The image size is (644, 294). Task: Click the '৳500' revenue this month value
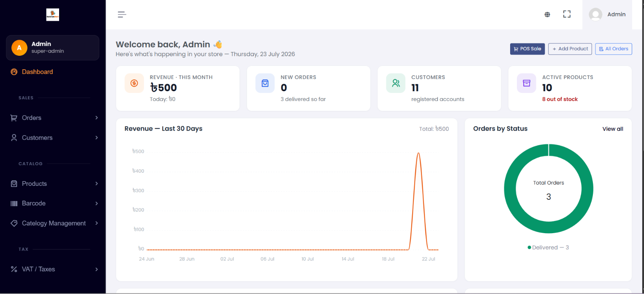[x=163, y=88]
